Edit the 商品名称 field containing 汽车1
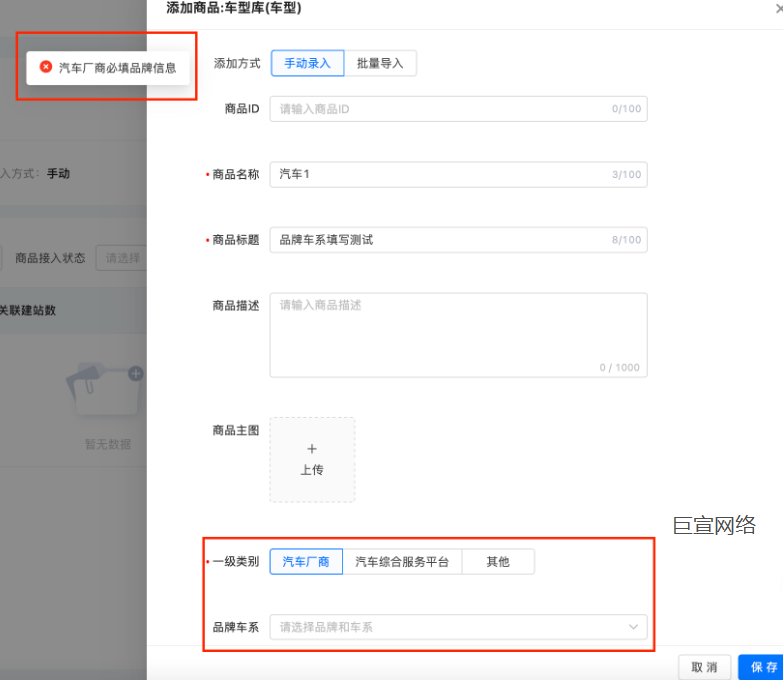The height and width of the screenshot is (680, 783). (x=458, y=174)
